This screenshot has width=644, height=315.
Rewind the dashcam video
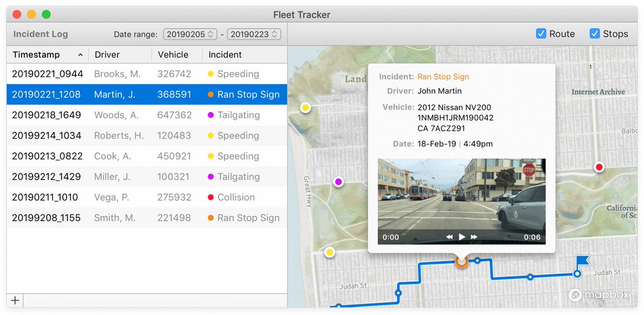[x=450, y=237]
